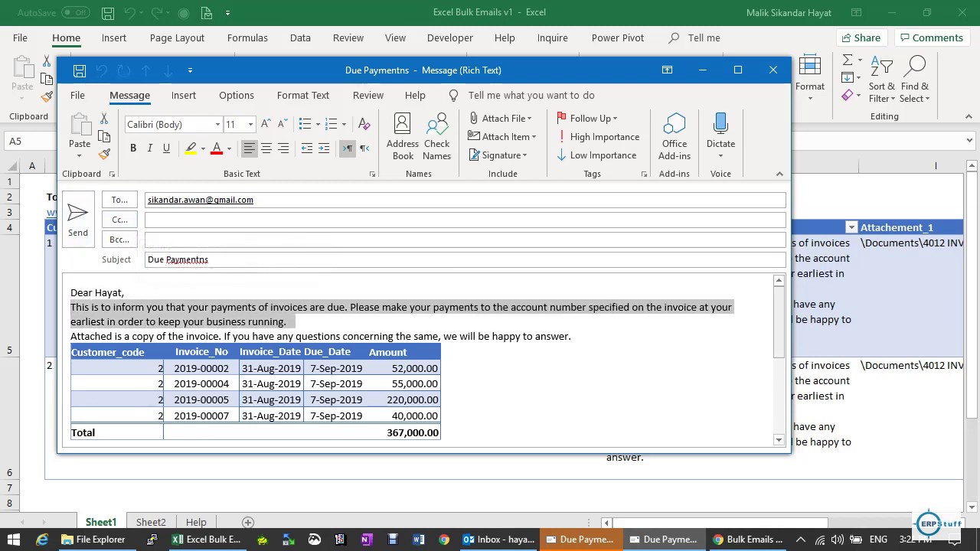Open the font size 11 dropdown
This screenshot has height=551, width=980.
(250, 124)
